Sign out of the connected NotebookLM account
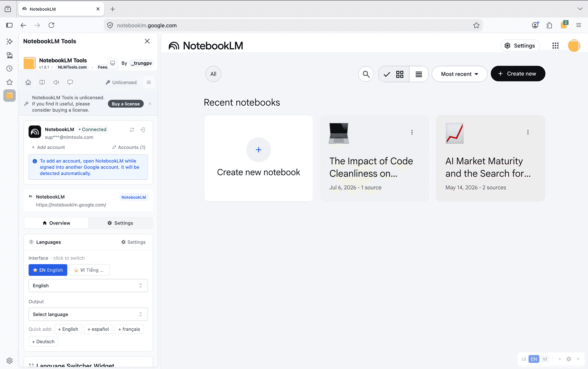588x369 pixels. click(x=143, y=130)
